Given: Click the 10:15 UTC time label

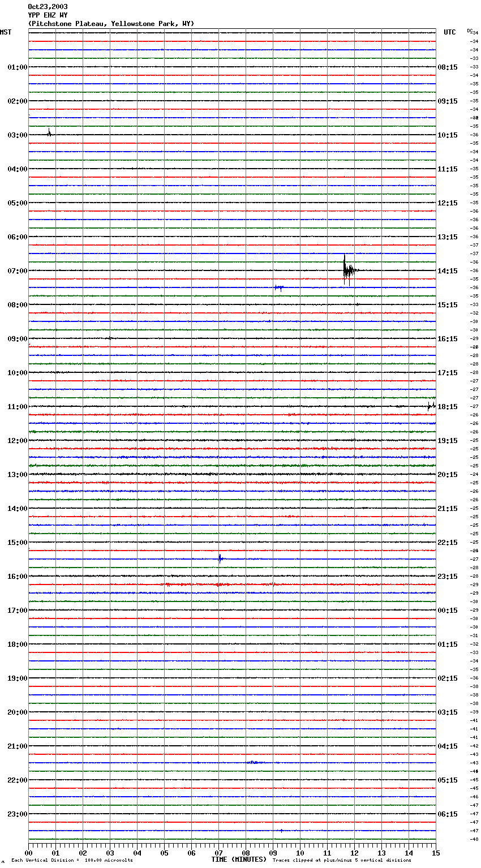Looking at the screenshot, I should [x=448, y=135].
